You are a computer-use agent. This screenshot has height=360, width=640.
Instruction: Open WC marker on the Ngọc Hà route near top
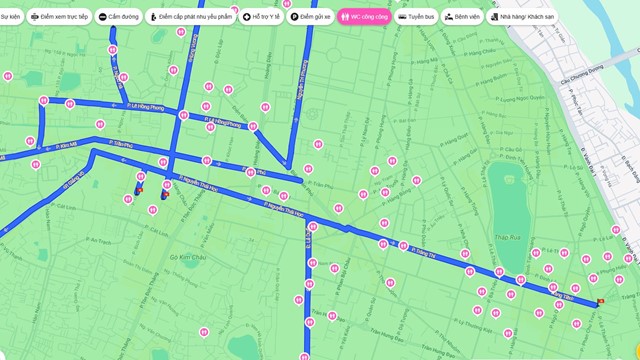tap(112, 50)
